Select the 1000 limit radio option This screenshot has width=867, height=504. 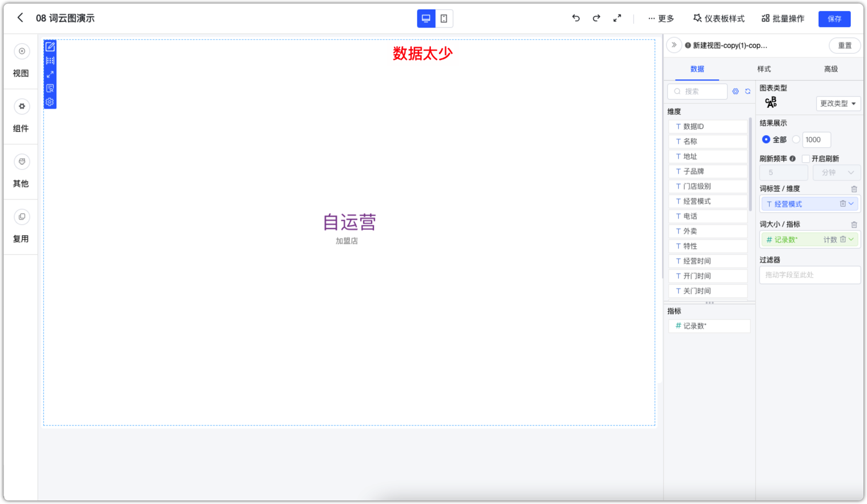796,140
